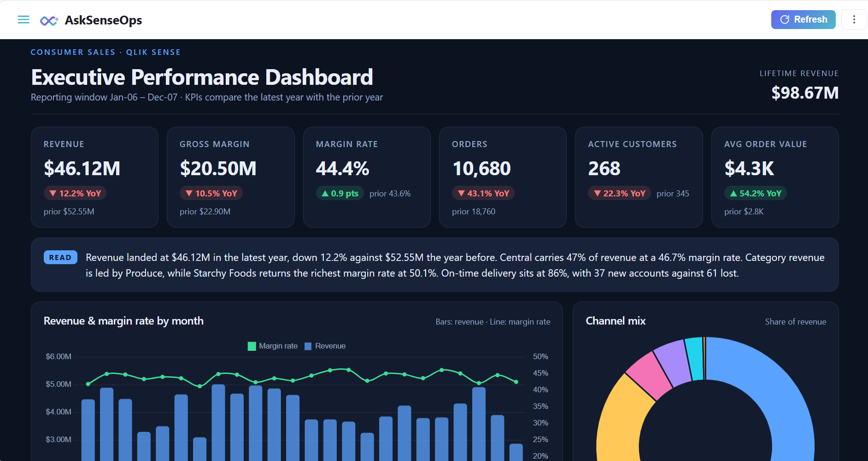
Task: Select the yellow Channel mix donut segment
Action: pyautogui.click(x=620, y=420)
